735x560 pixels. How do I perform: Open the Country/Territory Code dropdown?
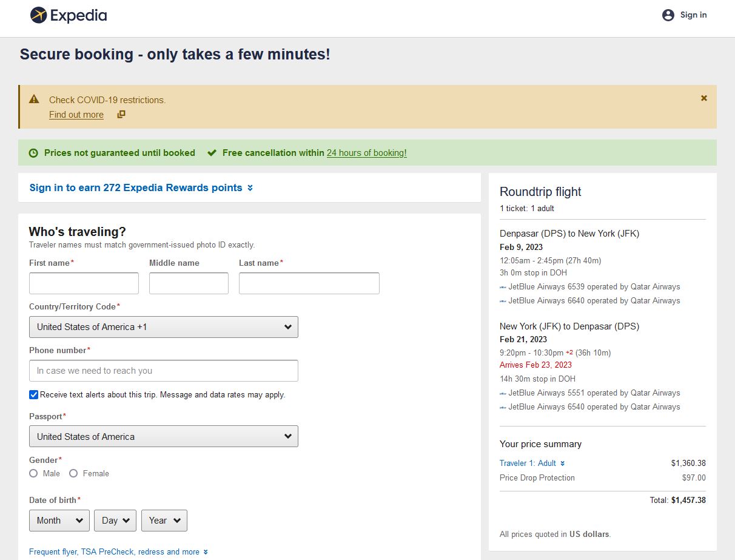pyautogui.click(x=164, y=327)
